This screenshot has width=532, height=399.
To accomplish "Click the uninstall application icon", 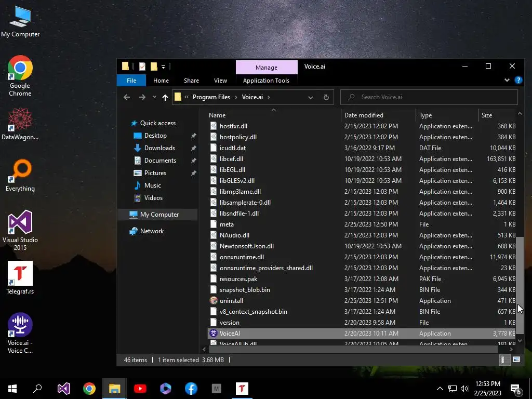I will [x=214, y=301].
